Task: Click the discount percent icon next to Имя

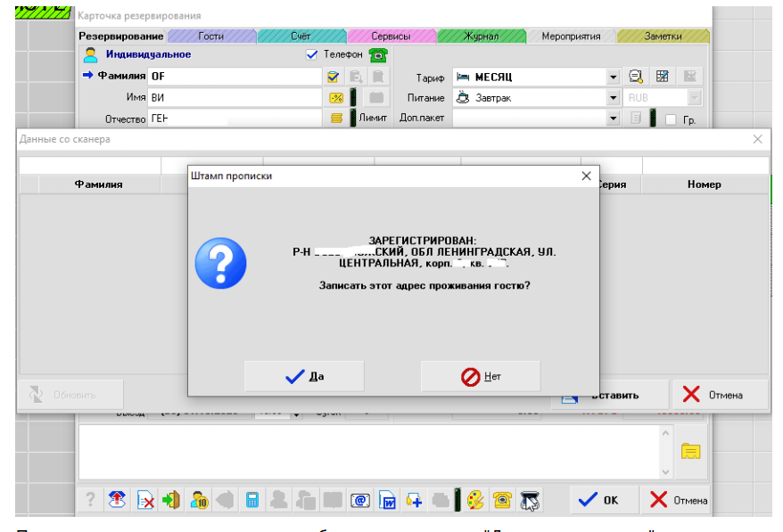Action: pos(335,98)
